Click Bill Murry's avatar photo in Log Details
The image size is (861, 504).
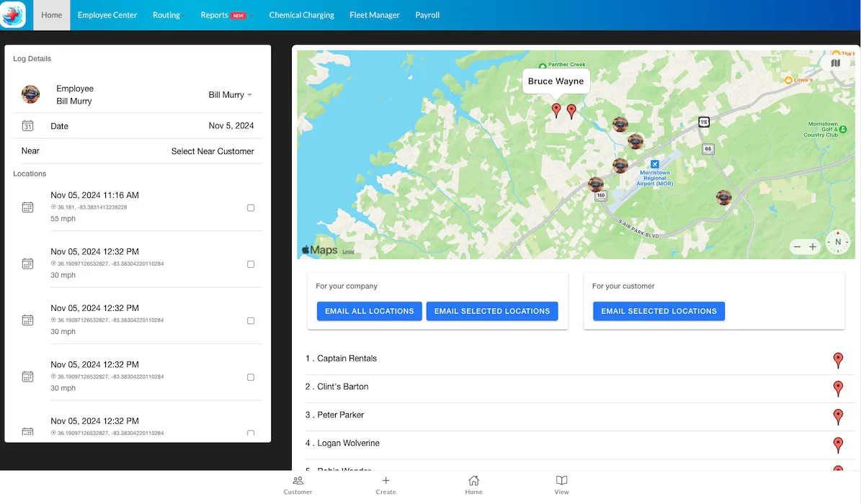[31, 94]
